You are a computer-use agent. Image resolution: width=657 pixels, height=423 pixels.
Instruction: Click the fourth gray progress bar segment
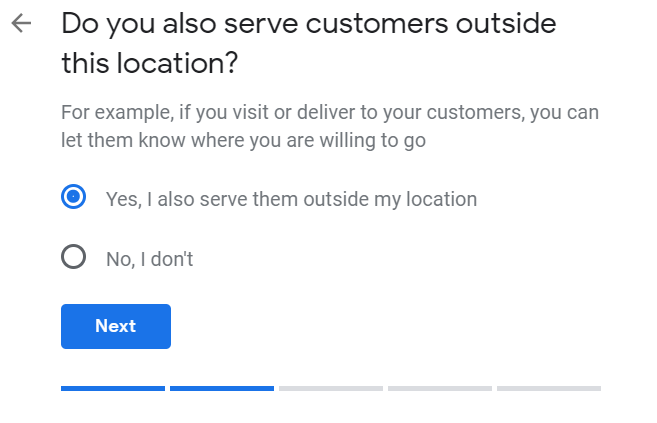[440, 389]
